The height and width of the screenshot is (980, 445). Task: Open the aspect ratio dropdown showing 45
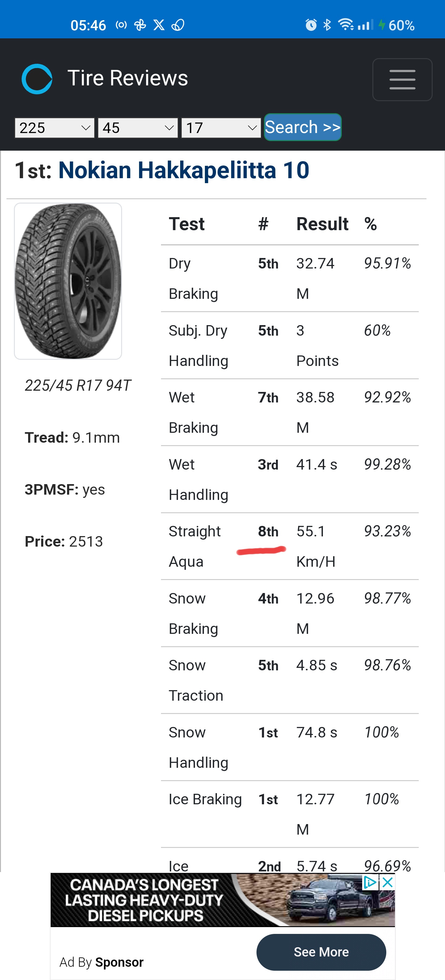(x=138, y=128)
